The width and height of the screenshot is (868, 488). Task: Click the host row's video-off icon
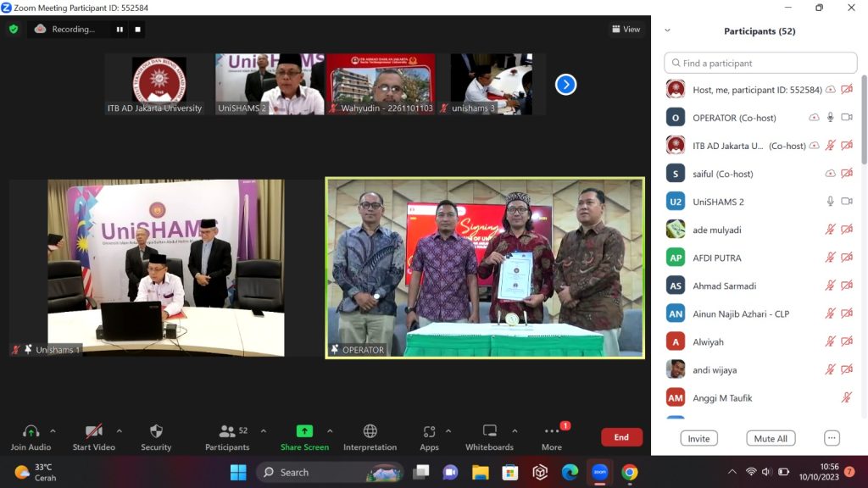click(x=847, y=90)
